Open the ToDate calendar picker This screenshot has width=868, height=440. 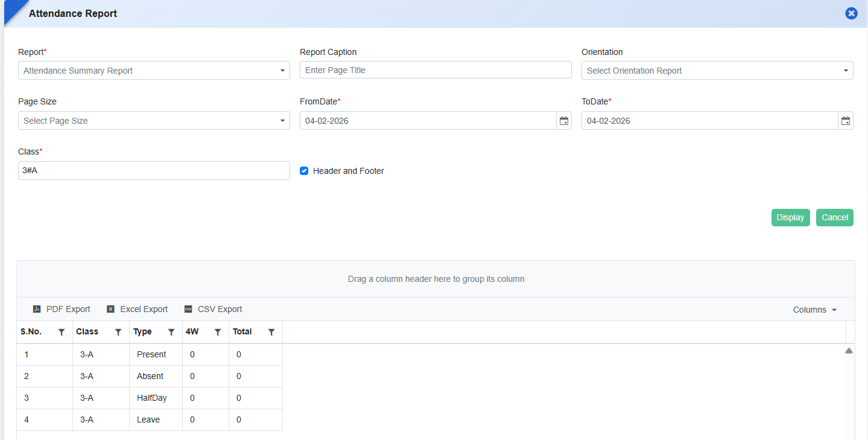pyautogui.click(x=846, y=121)
